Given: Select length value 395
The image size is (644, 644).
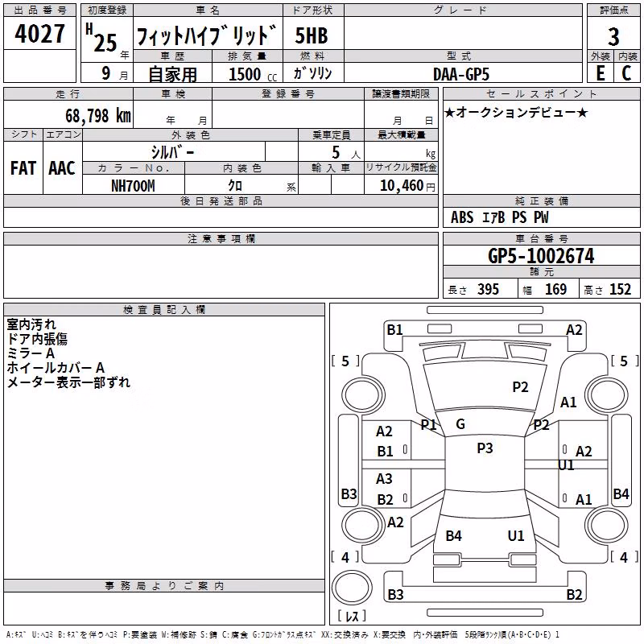Looking at the screenshot, I should point(488,289).
